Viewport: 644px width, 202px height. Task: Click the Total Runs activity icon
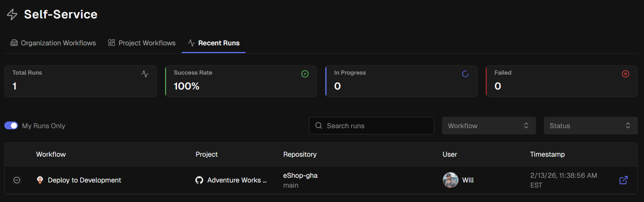pos(145,74)
